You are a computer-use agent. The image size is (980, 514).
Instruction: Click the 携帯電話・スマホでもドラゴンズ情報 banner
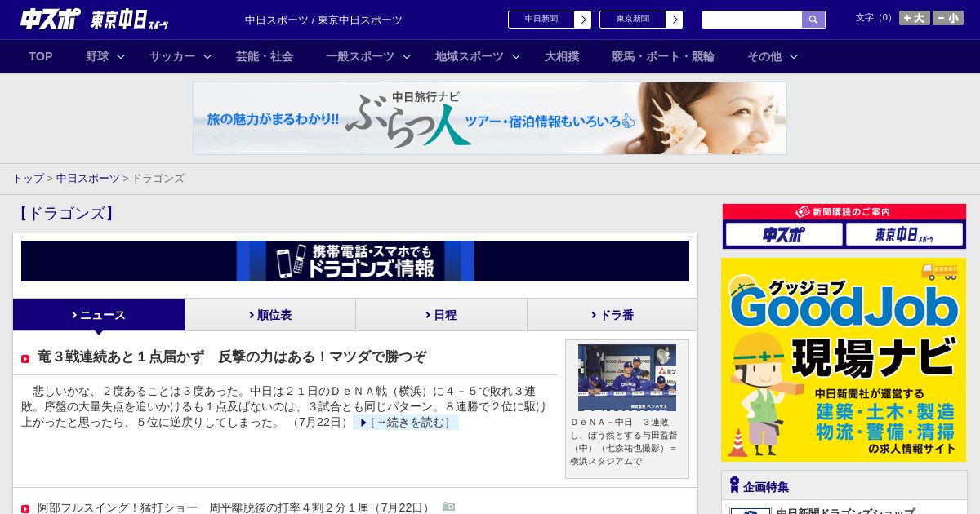355,261
